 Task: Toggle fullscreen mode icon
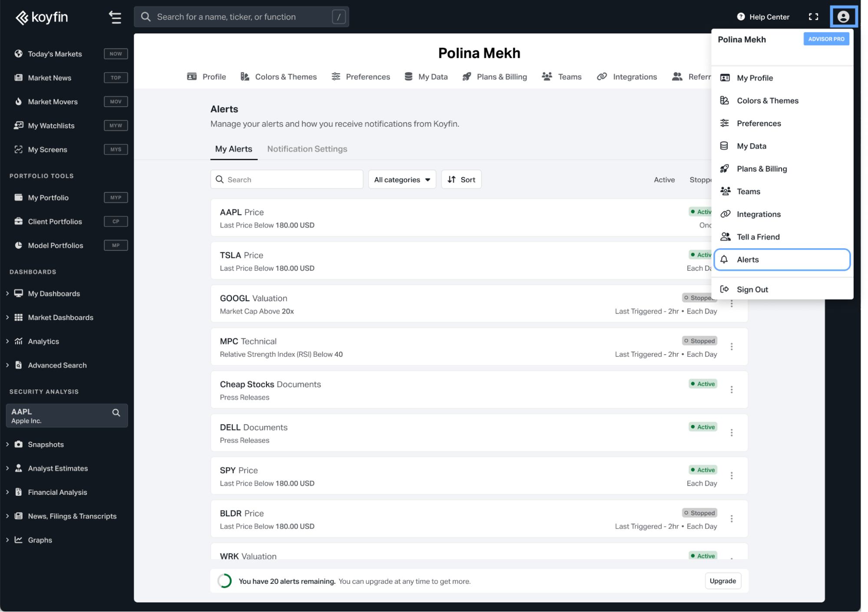pos(813,17)
